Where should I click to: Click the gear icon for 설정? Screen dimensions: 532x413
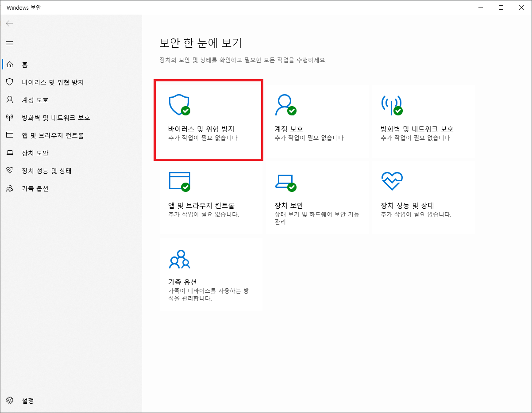10,401
